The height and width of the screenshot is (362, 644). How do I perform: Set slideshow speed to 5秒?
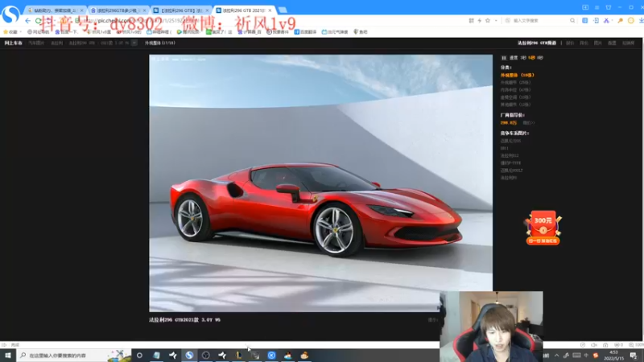pyautogui.click(x=532, y=58)
